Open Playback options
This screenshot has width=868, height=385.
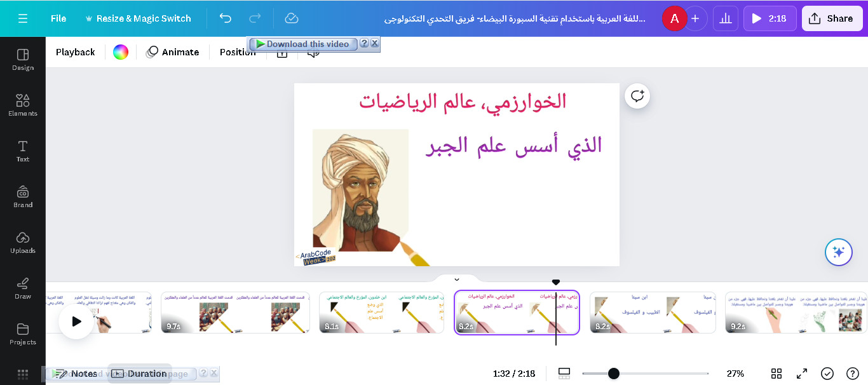(x=75, y=52)
